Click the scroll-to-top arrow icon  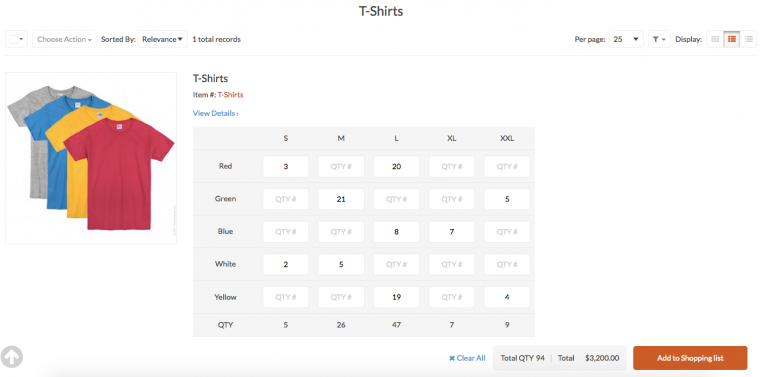12,357
